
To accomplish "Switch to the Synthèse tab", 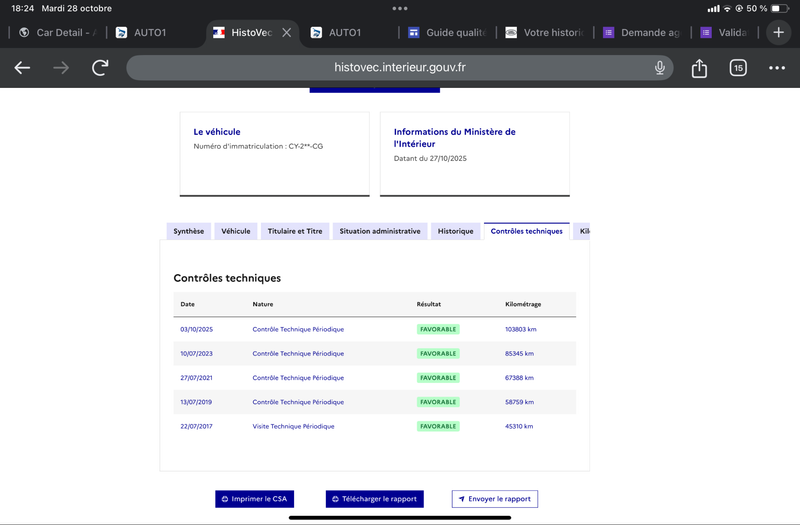I will [188, 231].
